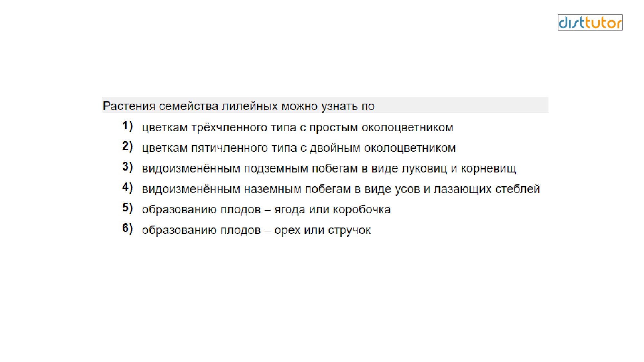Click the word околоцветником in option 1
The image size is (644, 362).
(x=407, y=128)
